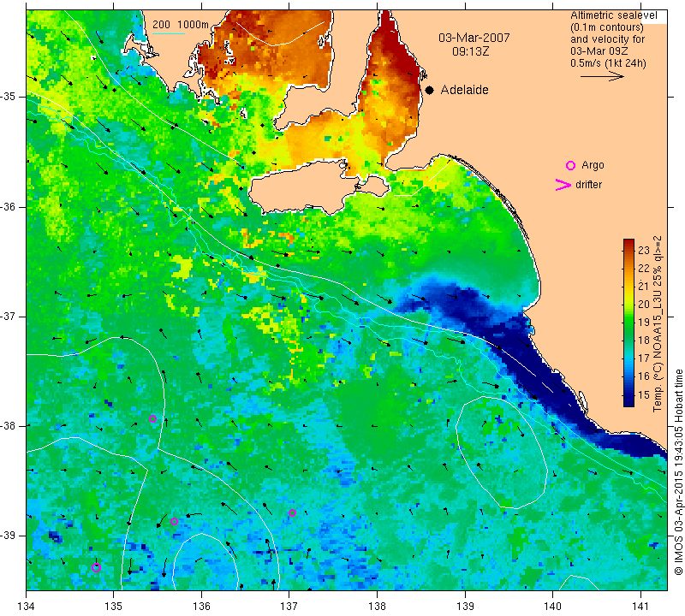Click the magenta drifter legend symbol
This screenshot has height=616, width=685.
tap(563, 185)
